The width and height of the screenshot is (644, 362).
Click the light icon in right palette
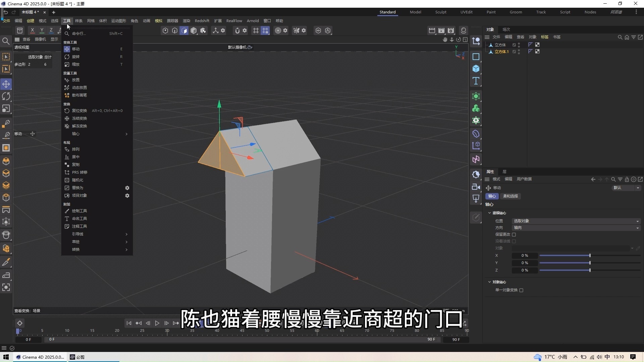[476, 199]
